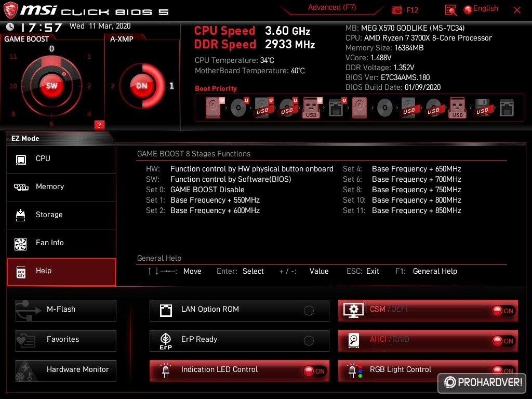This screenshot has height=399, width=532.
Task: Select the second USB hard disk boot icon
Action: [x=409, y=108]
